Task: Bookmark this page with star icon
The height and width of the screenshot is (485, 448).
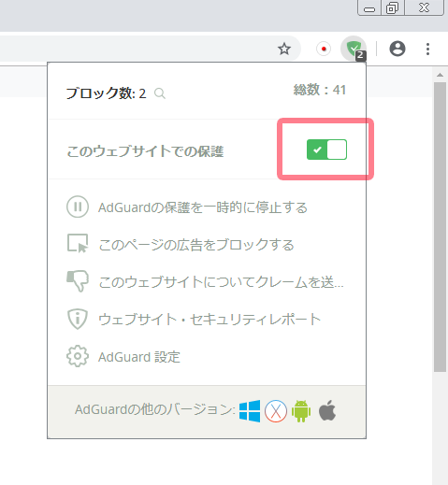Action: coord(284,49)
